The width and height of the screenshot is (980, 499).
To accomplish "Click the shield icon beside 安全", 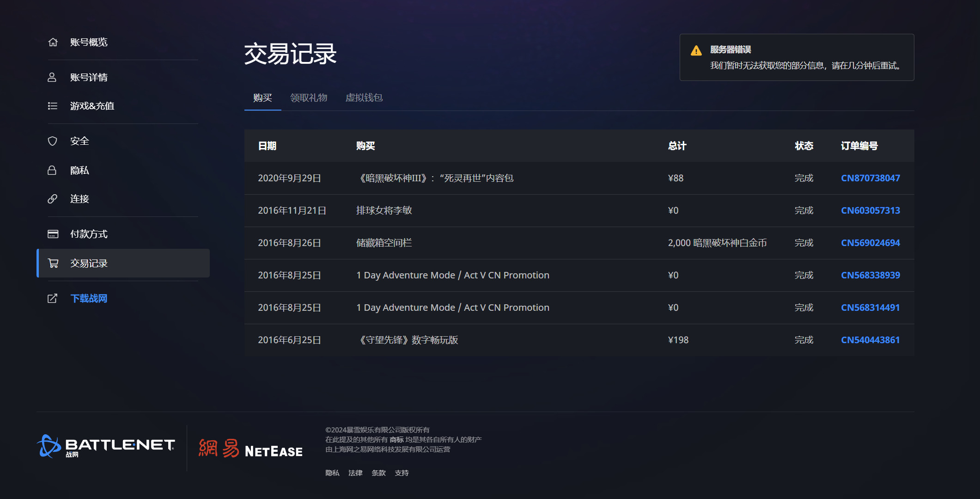I will click(53, 141).
